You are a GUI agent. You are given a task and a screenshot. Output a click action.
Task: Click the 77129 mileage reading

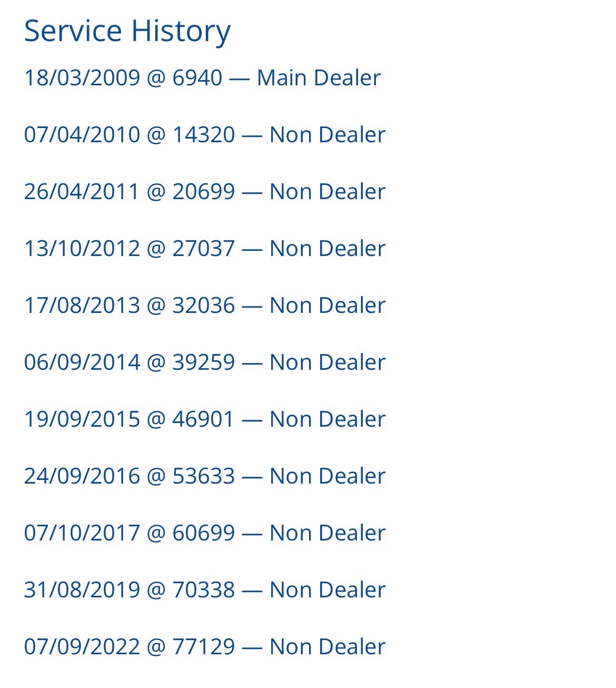coord(204,647)
